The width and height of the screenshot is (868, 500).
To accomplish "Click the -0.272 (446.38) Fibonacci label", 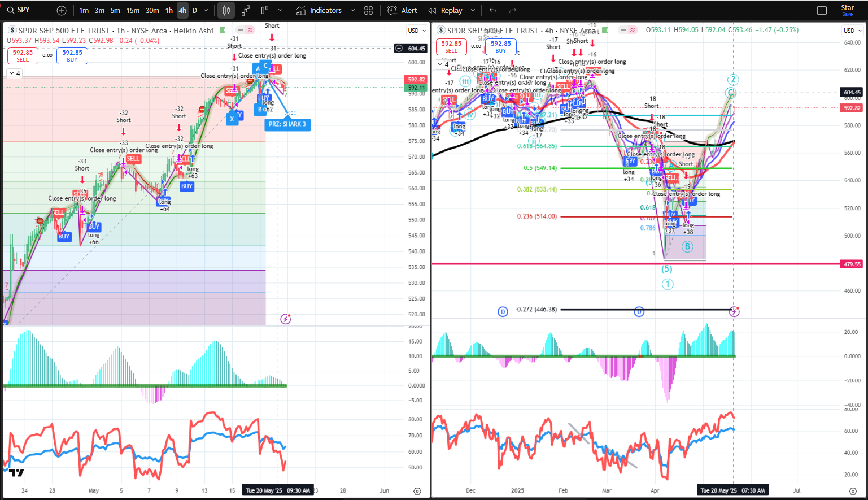I will (x=536, y=310).
